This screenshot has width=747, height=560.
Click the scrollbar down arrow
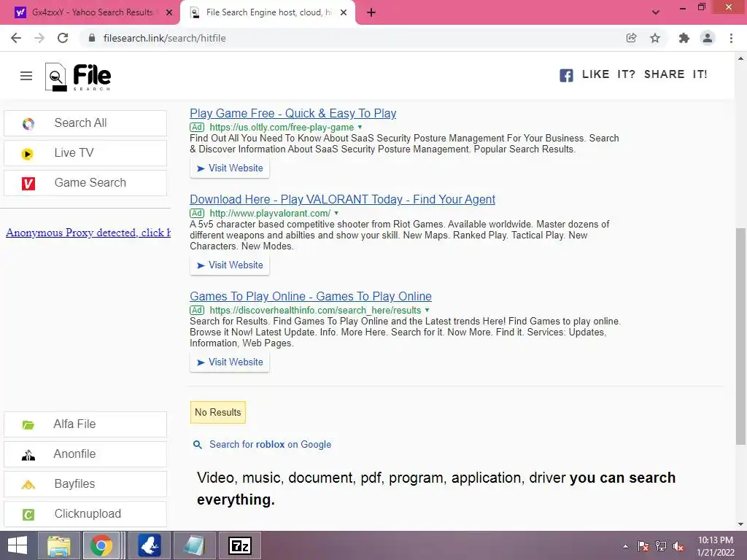tap(740, 524)
